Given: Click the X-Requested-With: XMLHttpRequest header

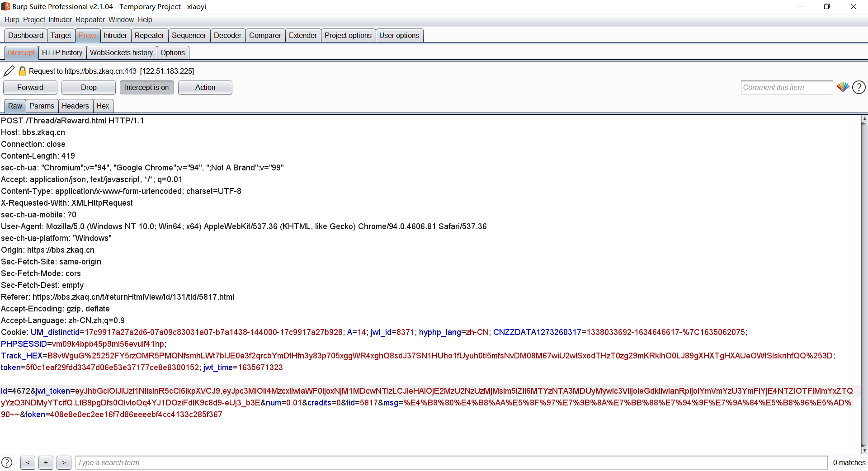Looking at the screenshot, I should (67, 203).
